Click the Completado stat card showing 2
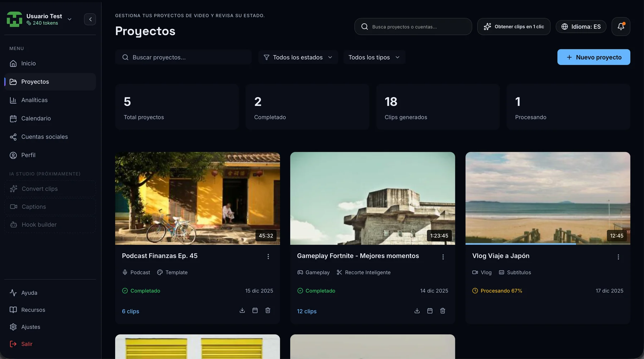Image resolution: width=644 pixels, height=359 pixels. click(x=307, y=107)
